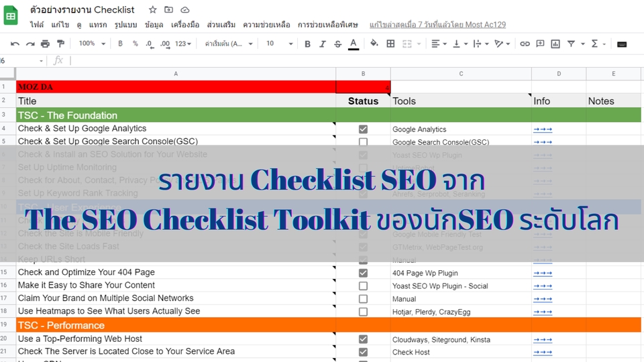Check Use Heatmaps status box

(363, 312)
